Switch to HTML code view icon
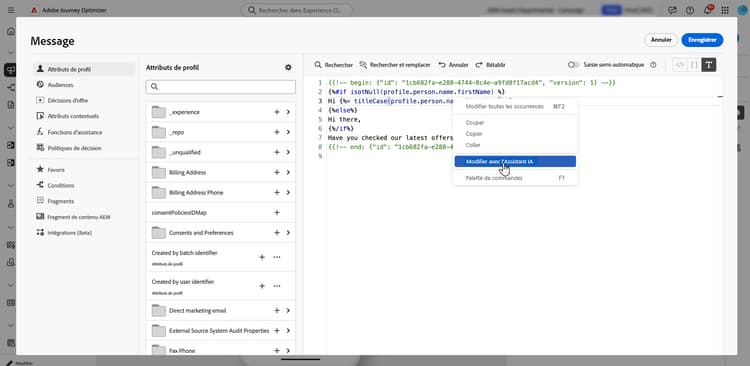This screenshot has width=750, height=366. tap(679, 65)
